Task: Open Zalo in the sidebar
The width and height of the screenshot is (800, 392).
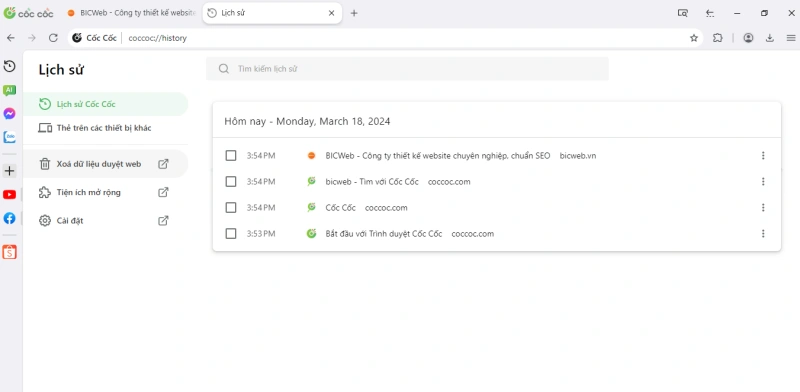Action: pyautogui.click(x=9, y=137)
